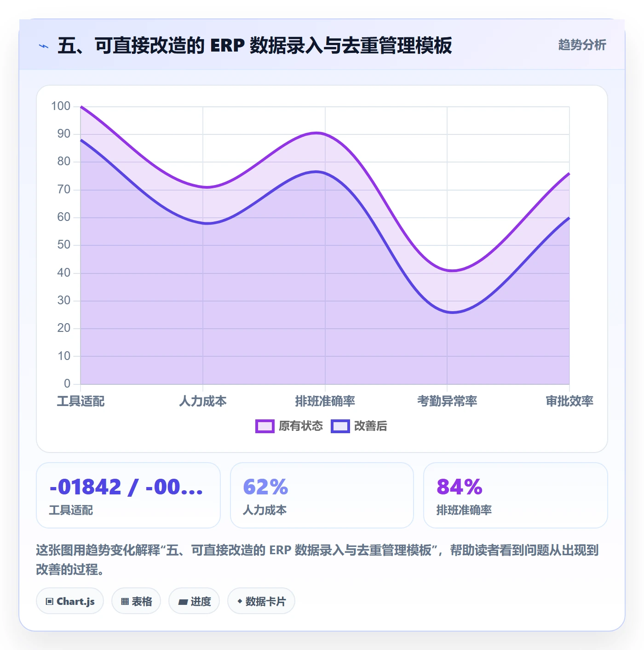Viewport: 644px width, 650px height.
Task: Click the 审批效率 x-axis label
Action: pos(569,401)
